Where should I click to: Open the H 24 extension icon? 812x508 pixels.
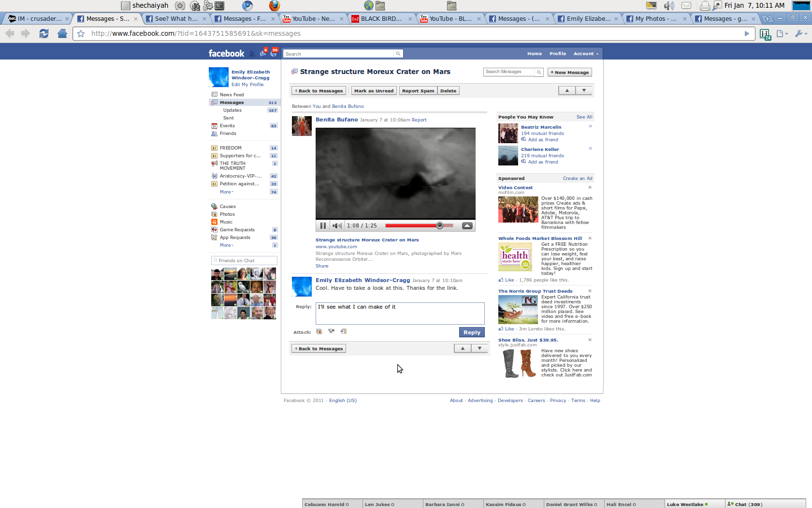click(765, 34)
